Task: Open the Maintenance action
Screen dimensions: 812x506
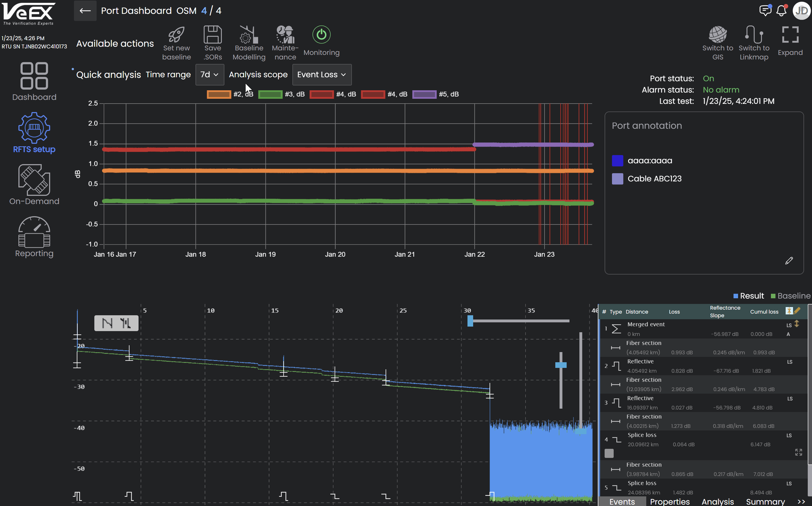Action: pos(285,35)
